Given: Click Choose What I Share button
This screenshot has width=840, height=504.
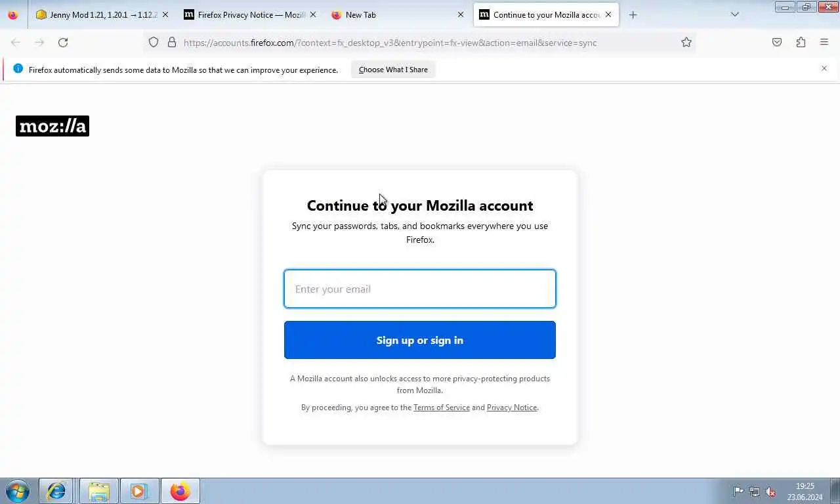Looking at the screenshot, I should click(393, 70).
